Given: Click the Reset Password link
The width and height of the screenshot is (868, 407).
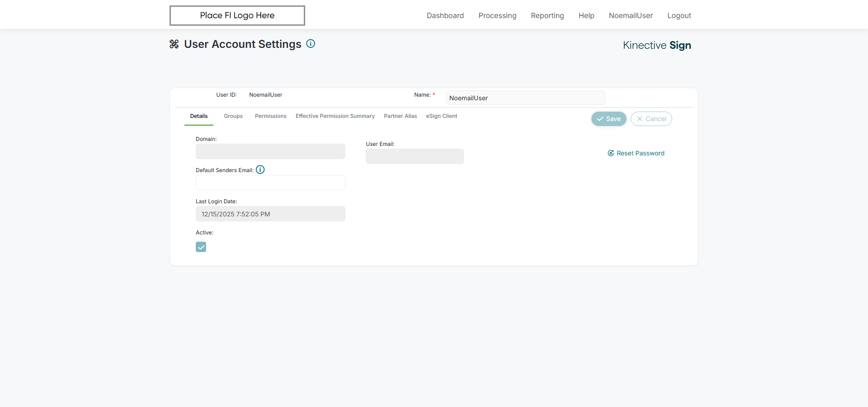Looking at the screenshot, I should coord(636,153).
